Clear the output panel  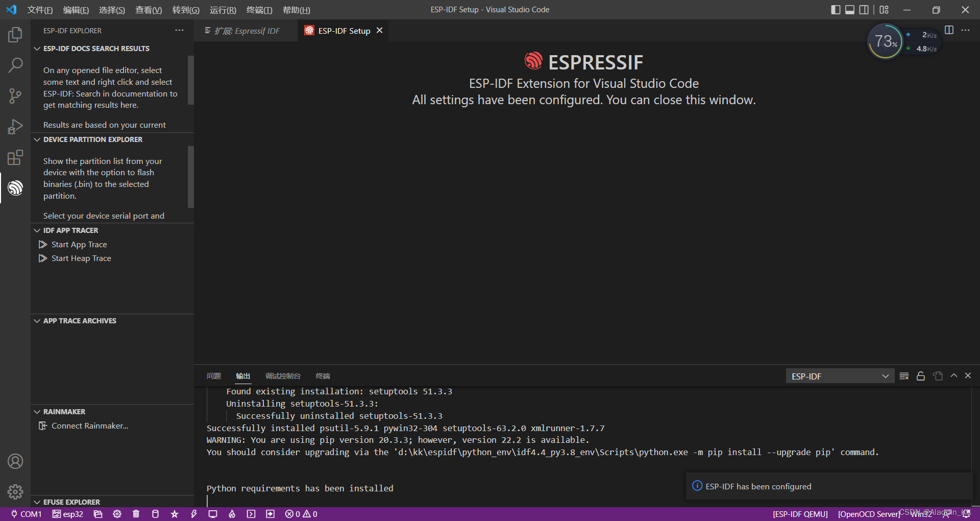904,376
